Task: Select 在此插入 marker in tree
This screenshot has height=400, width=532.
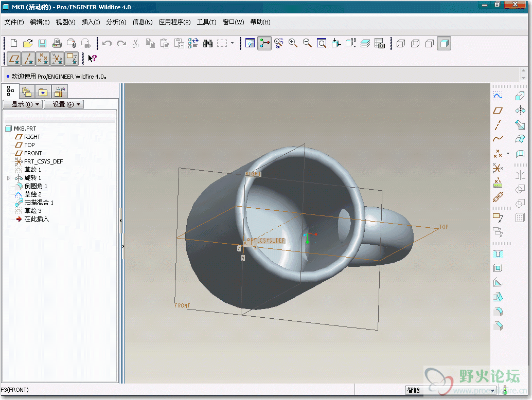Action: point(37,219)
